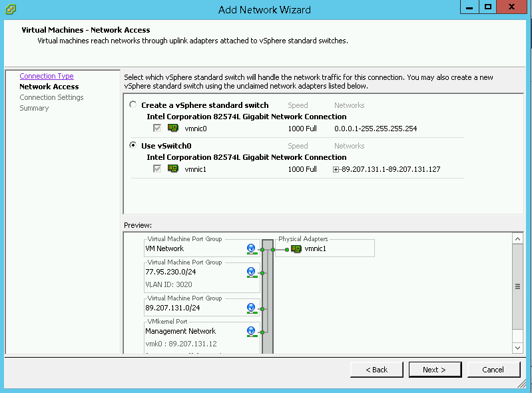Image resolution: width=532 pixels, height=393 pixels.
Task: Select the Summary wizard step
Action: (x=34, y=108)
